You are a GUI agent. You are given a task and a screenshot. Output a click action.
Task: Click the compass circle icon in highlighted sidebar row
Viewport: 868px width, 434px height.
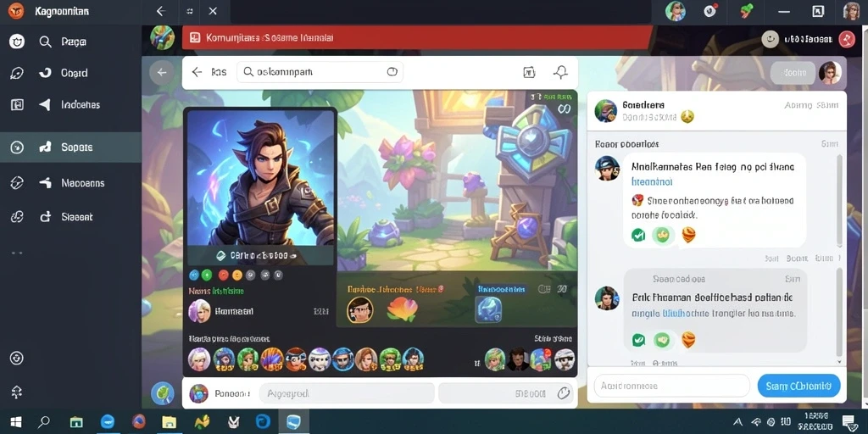17,147
